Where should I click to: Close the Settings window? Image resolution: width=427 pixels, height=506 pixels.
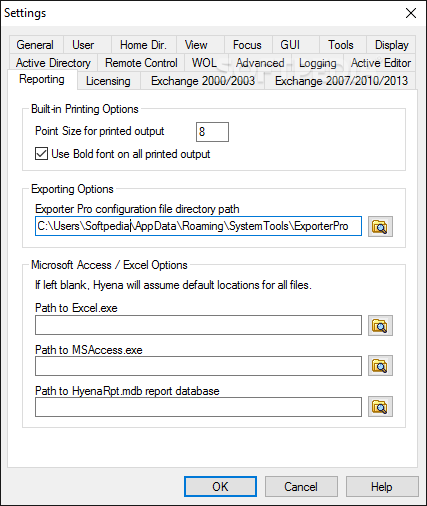[x=411, y=13]
